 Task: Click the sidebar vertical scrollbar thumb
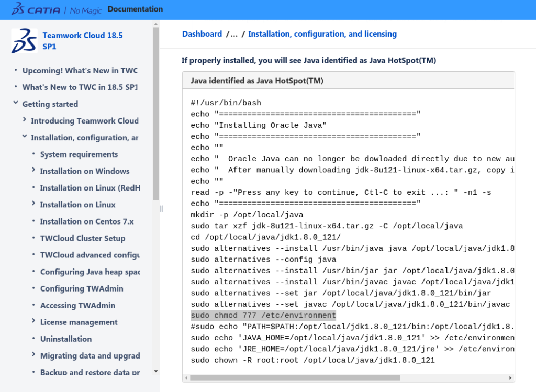point(156,114)
